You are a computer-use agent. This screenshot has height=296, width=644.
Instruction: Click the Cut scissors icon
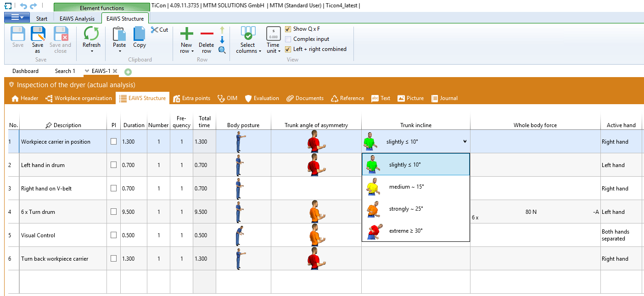pos(155,30)
